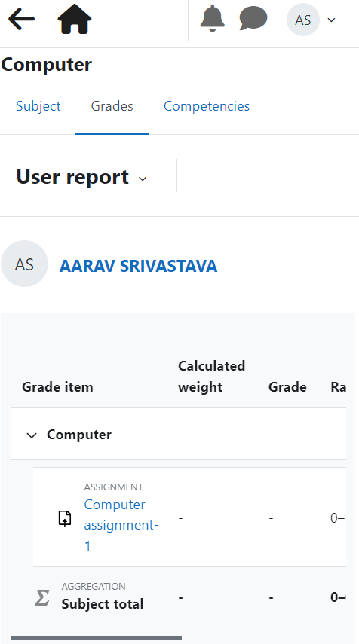The width and height of the screenshot is (359, 644).
Task: Click the sigma aggregation icon
Action: click(42, 598)
